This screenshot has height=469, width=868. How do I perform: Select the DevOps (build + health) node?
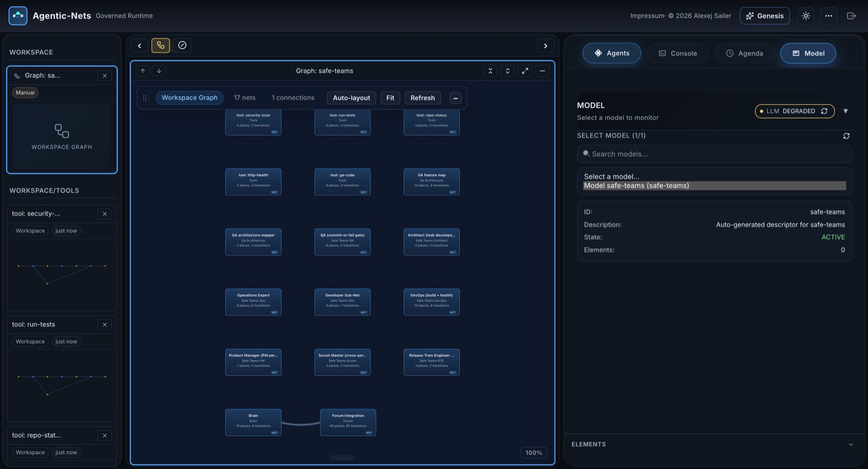[431, 302]
